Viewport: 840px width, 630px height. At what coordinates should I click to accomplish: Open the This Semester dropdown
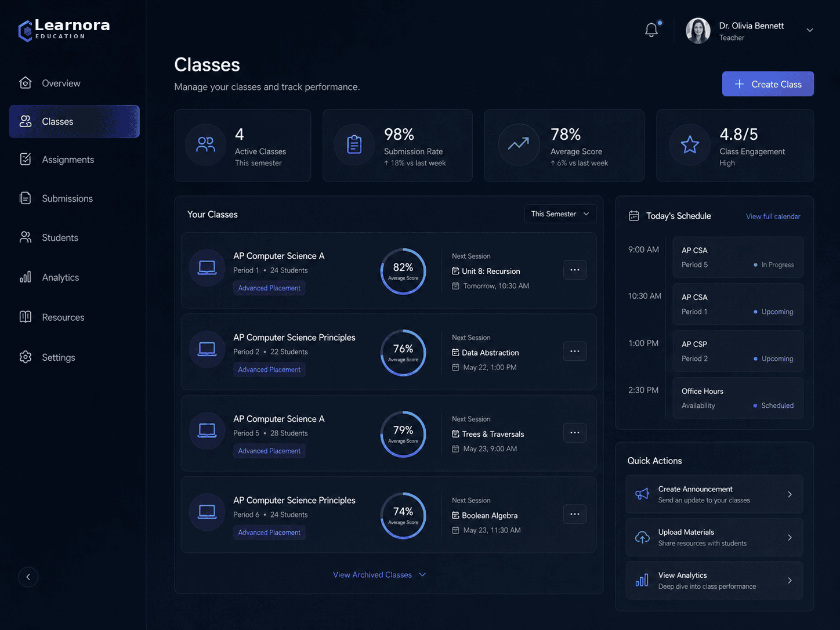click(560, 213)
